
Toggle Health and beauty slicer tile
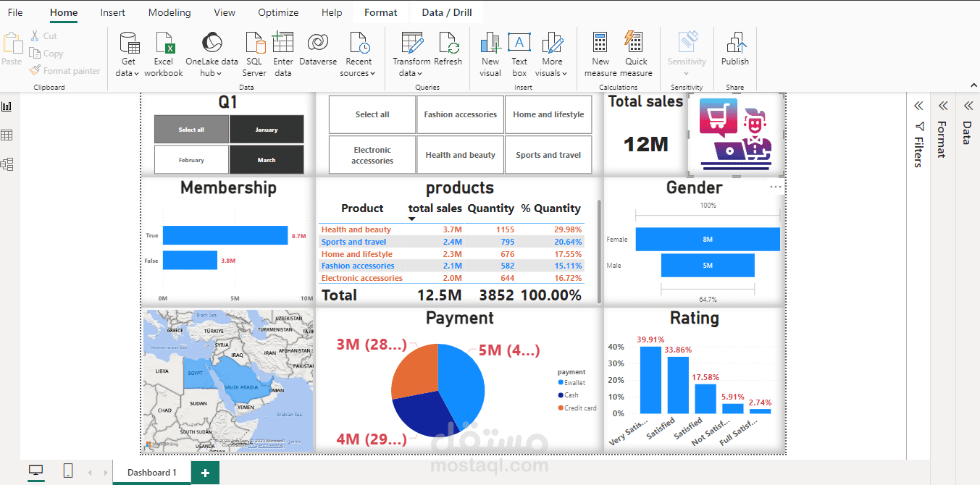pyautogui.click(x=461, y=155)
